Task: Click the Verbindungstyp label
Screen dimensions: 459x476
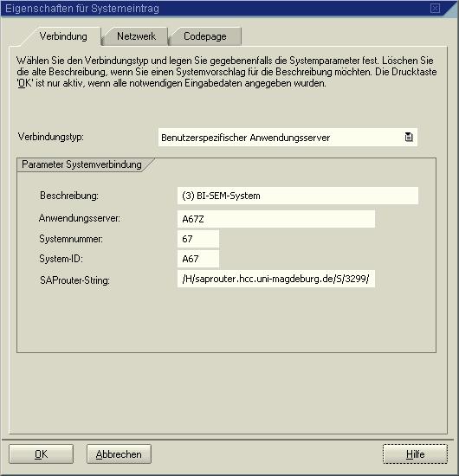Action: (x=51, y=137)
